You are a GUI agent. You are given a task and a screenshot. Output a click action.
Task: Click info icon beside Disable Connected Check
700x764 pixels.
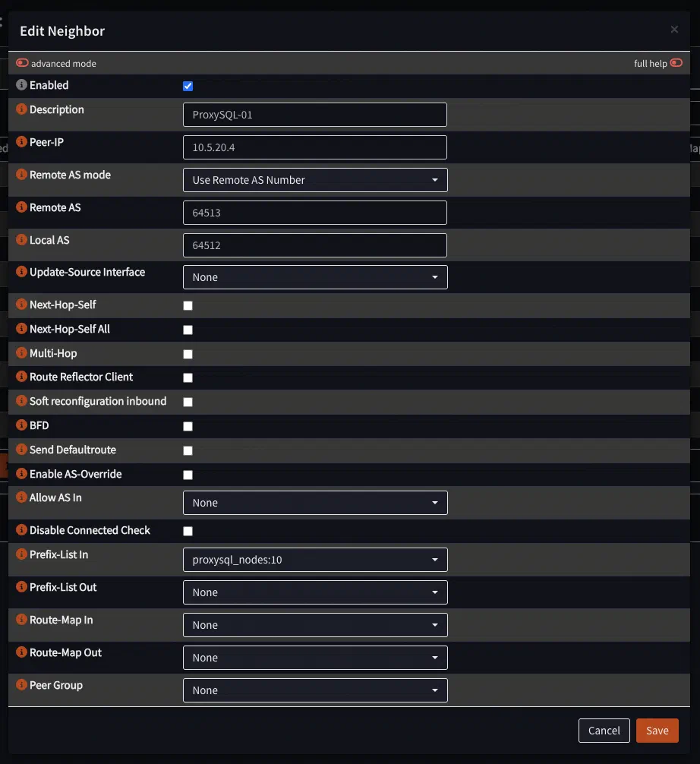coord(21,530)
